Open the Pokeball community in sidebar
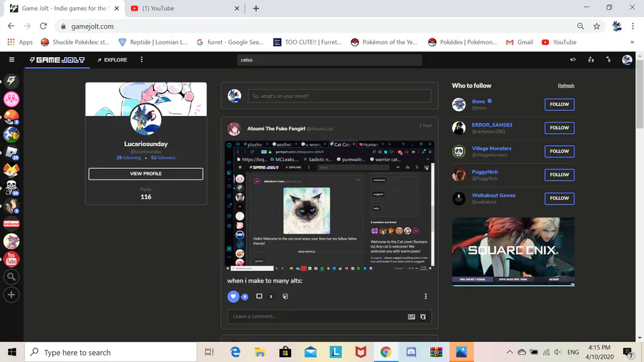Viewport: 644px width, 362px height. click(x=11, y=117)
